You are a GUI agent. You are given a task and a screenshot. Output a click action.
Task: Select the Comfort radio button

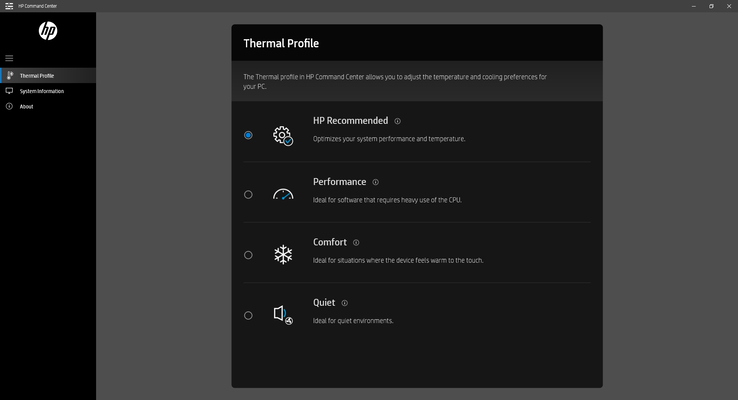[x=248, y=255]
